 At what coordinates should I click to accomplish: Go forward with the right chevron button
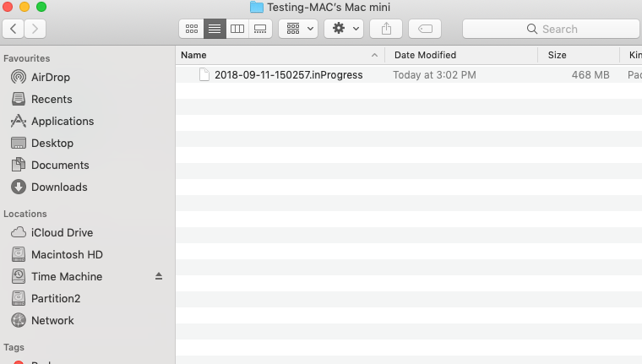click(35, 29)
